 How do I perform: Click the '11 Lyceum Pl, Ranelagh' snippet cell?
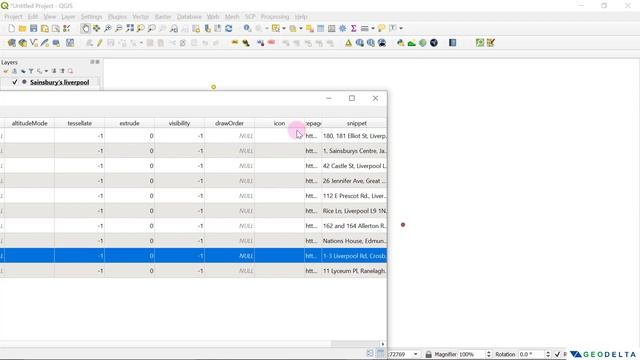(354, 271)
